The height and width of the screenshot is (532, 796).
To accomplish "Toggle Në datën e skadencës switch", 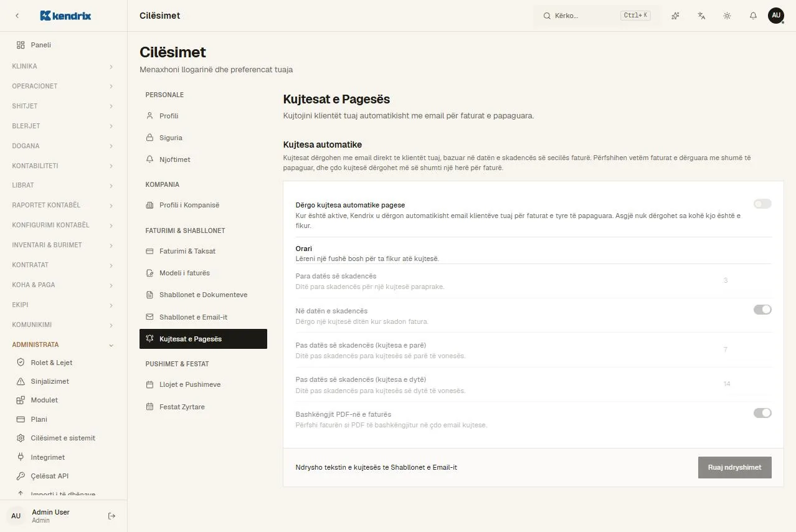I will [x=762, y=309].
